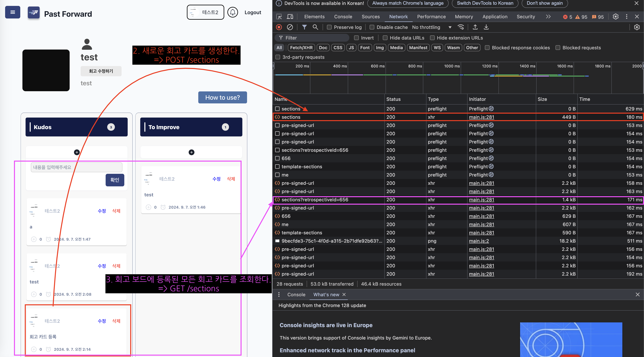Screen dimensions: 644x357
Task: Clear the network log
Action: pyautogui.click(x=290, y=27)
